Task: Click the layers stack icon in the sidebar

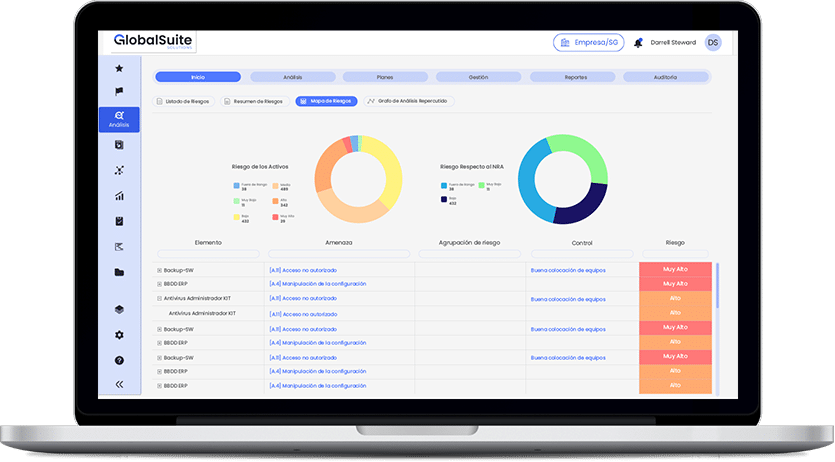Action: click(x=119, y=310)
